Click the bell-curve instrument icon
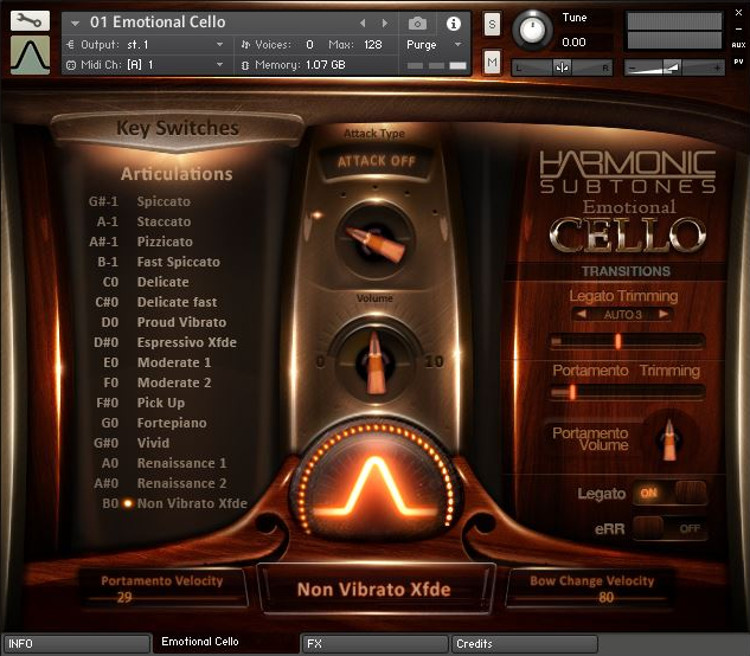Image resolution: width=750 pixels, height=656 pixels. click(x=30, y=56)
